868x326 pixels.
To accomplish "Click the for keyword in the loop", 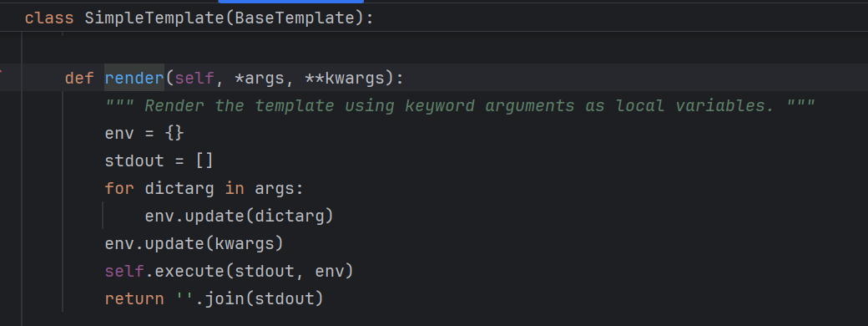I will tap(119, 189).
